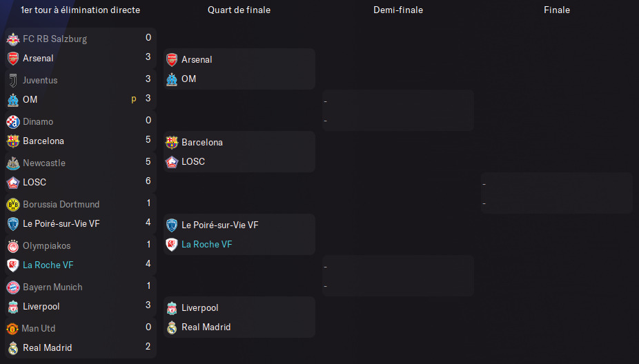Click OM team name in first round
The height and width of the screenshot is (364, 639).
pos(30,99)
